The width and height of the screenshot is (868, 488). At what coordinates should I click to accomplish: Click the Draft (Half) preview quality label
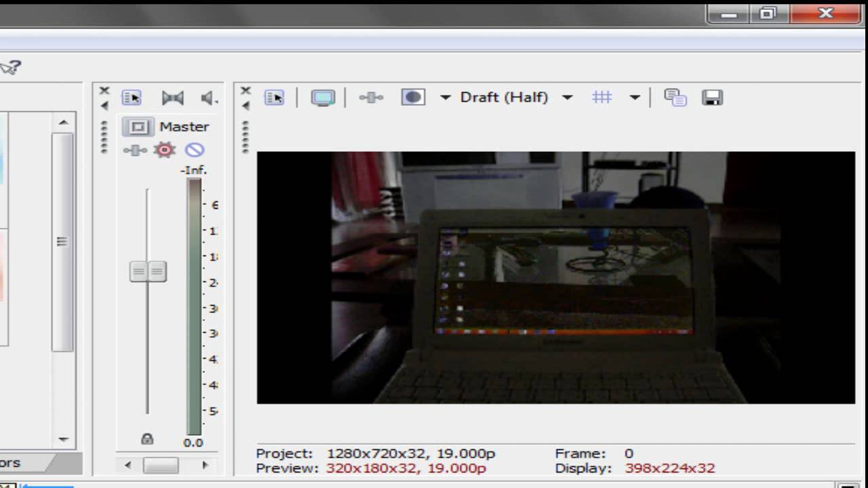click(504, 97)
